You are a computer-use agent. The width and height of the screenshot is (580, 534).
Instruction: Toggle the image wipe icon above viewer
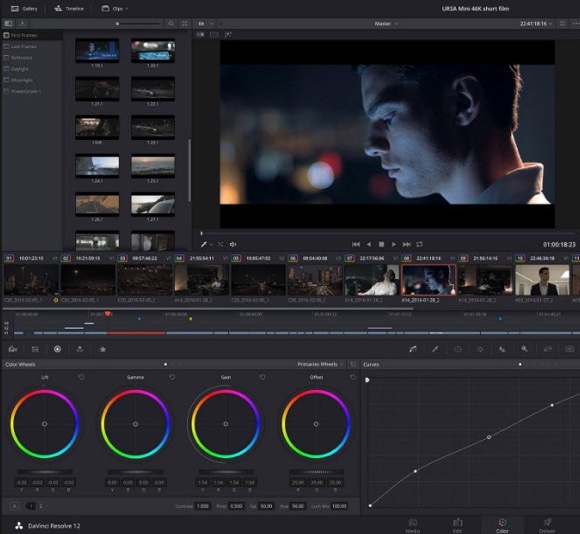(x=200, y=35)
